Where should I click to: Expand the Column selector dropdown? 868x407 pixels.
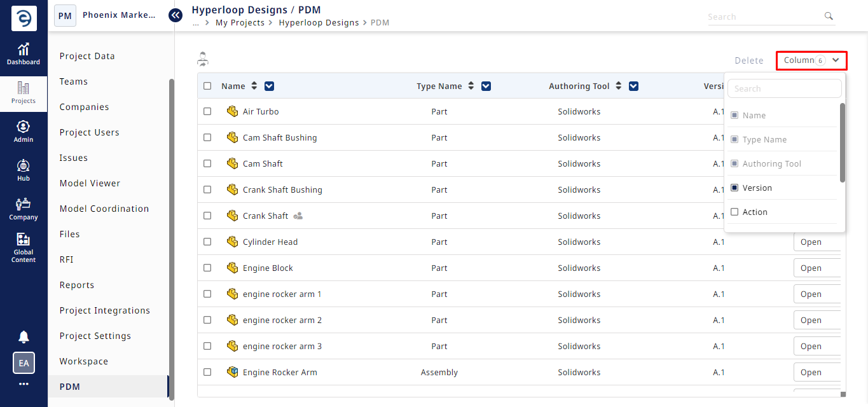(x=811, y=60)
